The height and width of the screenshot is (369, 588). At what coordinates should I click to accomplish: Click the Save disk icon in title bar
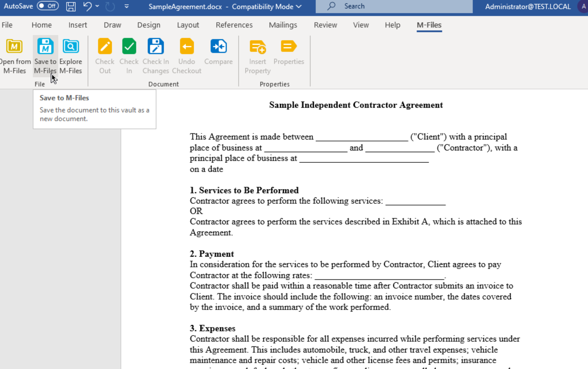click(71, 7)
